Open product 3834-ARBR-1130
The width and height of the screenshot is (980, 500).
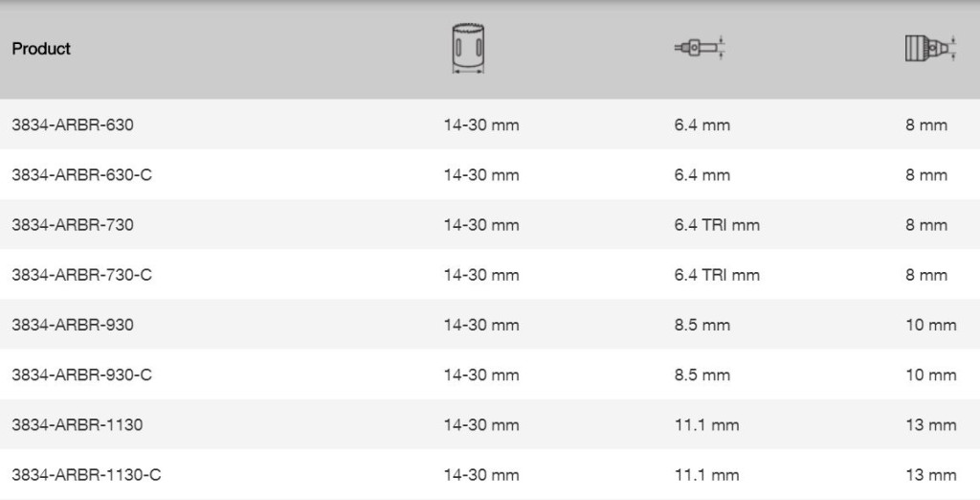(x=78, y=425)
